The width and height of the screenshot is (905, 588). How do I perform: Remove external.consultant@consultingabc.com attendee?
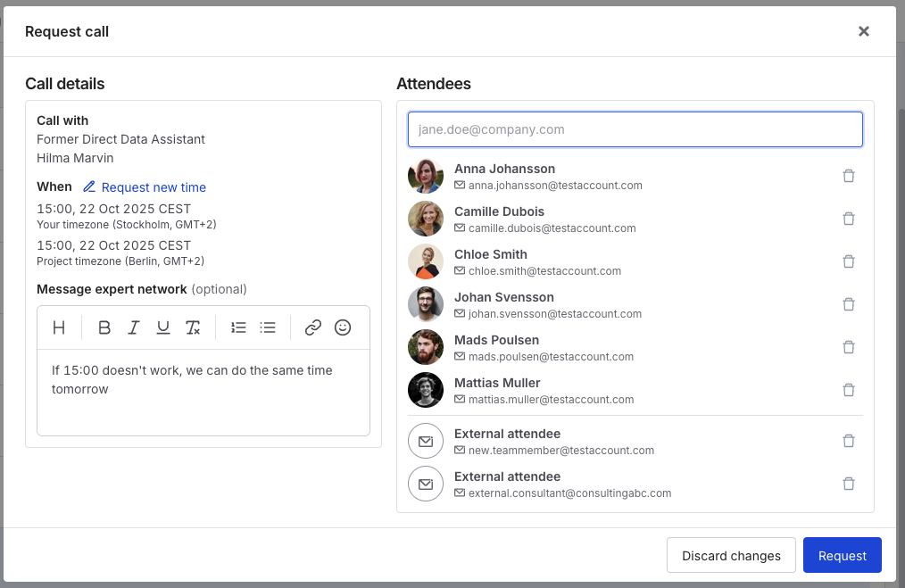tap(849, 484)
